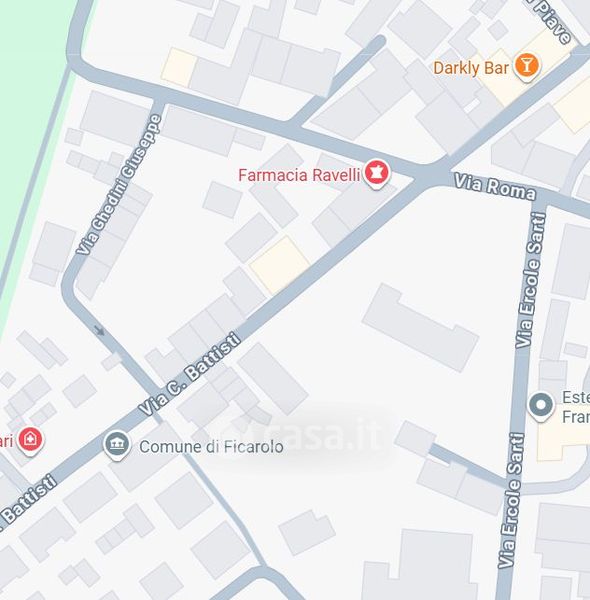Image resolution: width=590 pixels, height=600 pixels.
Task: Select the large L-shaped building south of Via Roma
Action: 420,328
